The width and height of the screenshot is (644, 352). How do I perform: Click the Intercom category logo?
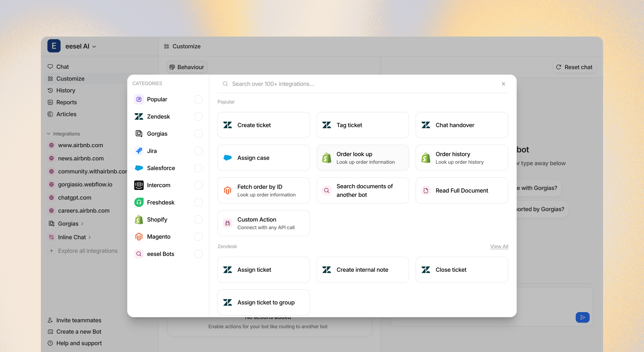coord(139,185)
